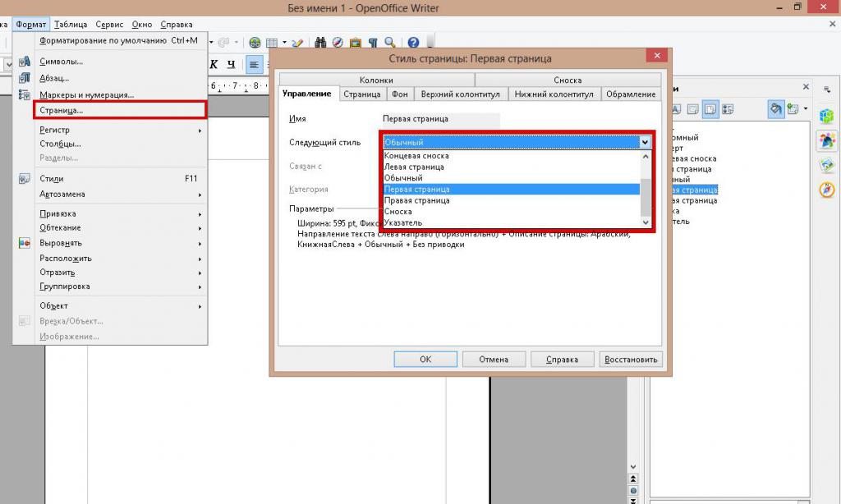This screenshot has height=504, width=841.
Task: Switch to the Страница tab in dialog
Action: 362,94
